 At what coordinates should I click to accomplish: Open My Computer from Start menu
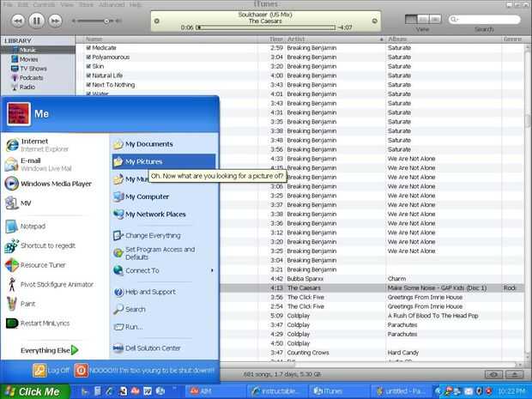(x=164, y=196)
